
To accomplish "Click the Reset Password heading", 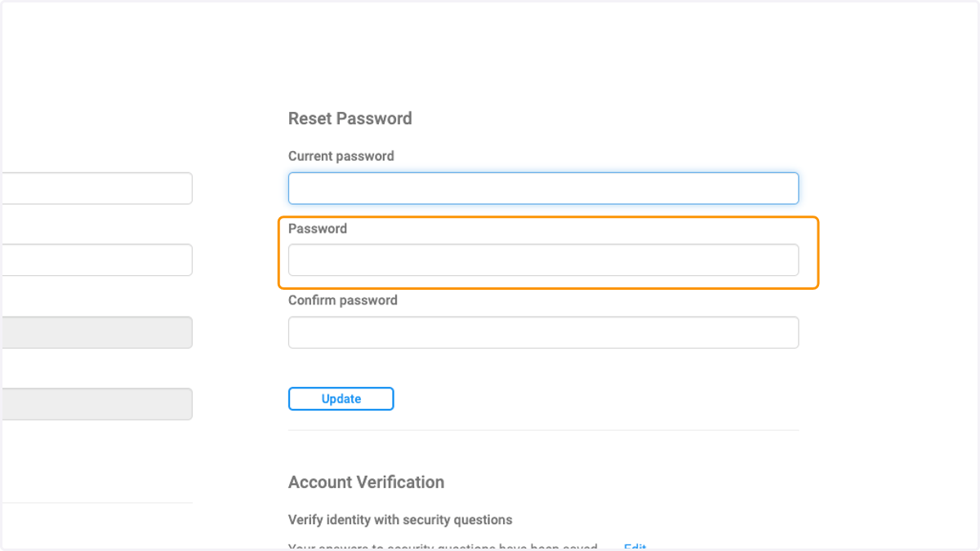I will (350, 118).
